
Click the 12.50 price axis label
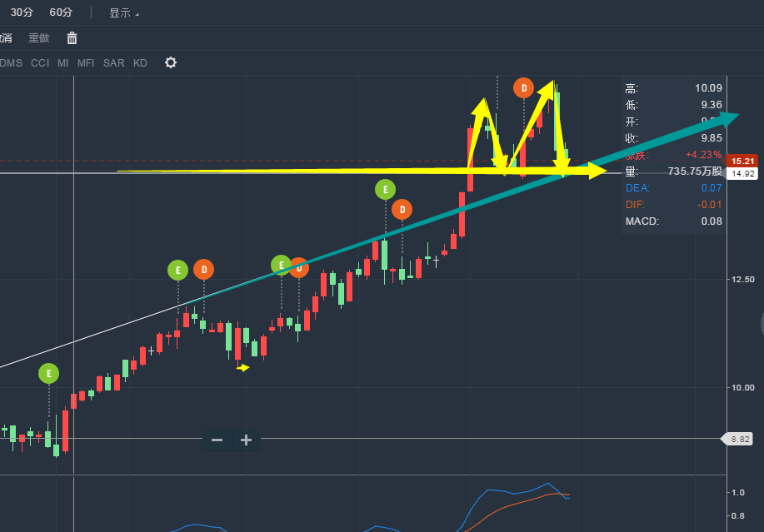point(742,280)
